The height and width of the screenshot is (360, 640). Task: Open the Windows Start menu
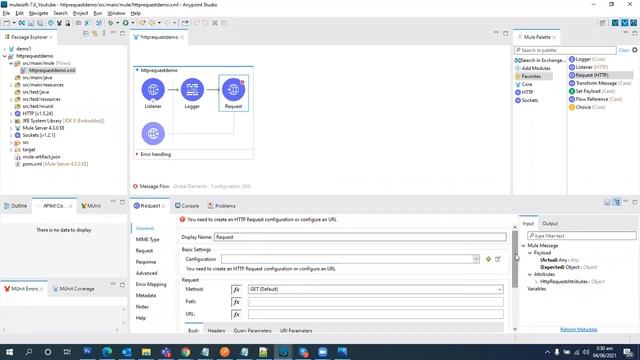click(9, 351)
